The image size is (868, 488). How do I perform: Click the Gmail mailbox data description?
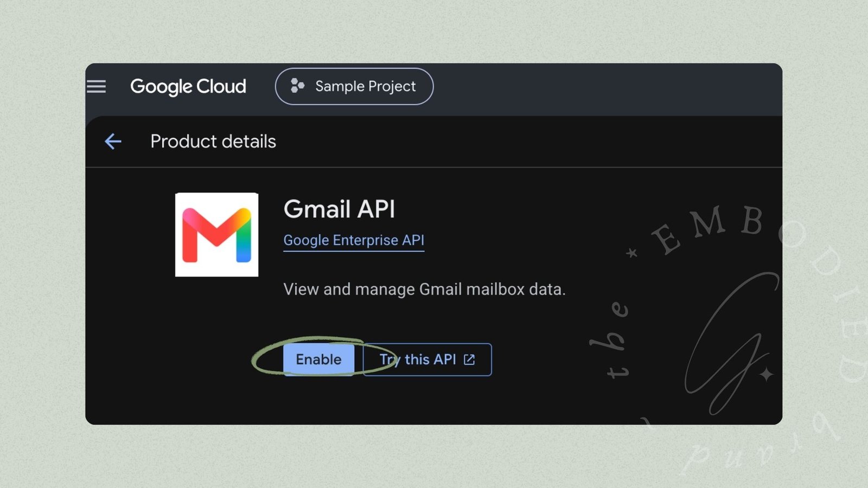(x=424, y=290)
